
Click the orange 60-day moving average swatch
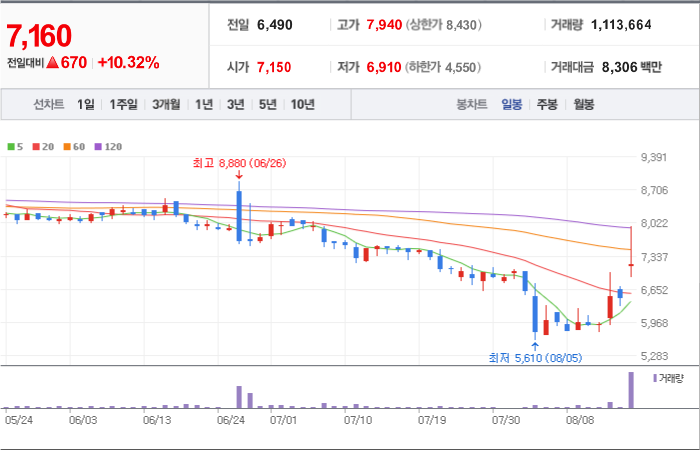[67, 147]
